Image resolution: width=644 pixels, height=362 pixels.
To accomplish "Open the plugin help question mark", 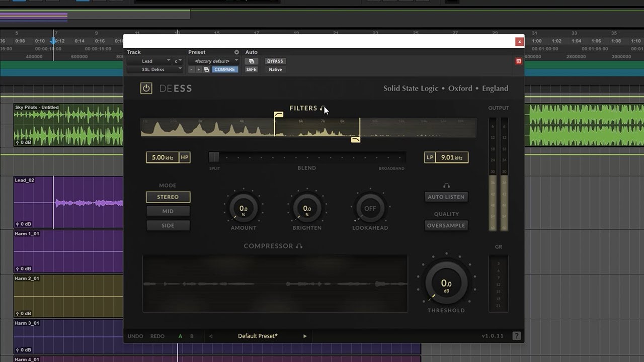I will [x=517, y=336].
